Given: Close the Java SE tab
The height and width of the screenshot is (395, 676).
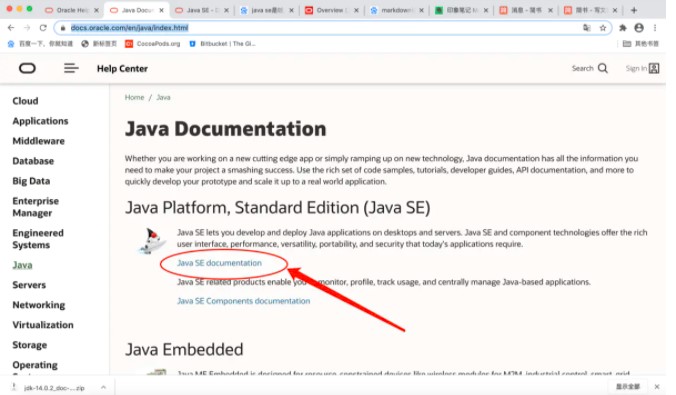Looking at the screenshot, I should pyautogui.click(x=226, y=10).
